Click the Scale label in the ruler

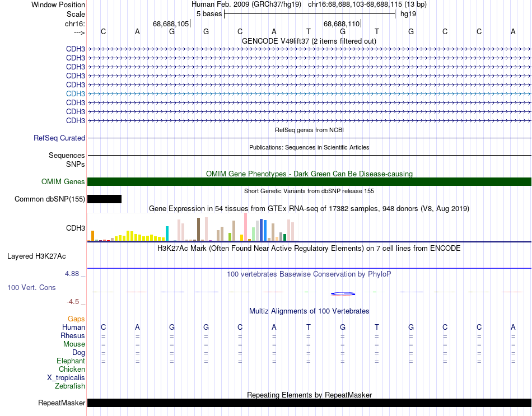(x=76, y=14)
